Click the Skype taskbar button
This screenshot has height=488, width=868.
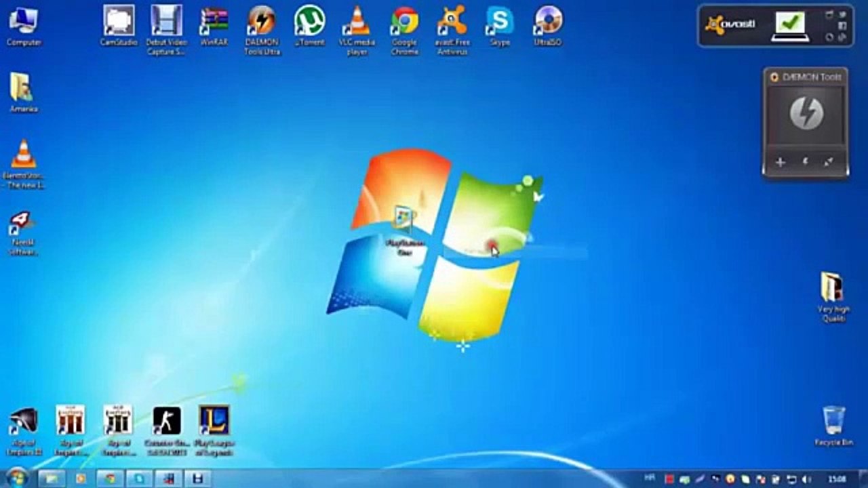pos(140,479)
